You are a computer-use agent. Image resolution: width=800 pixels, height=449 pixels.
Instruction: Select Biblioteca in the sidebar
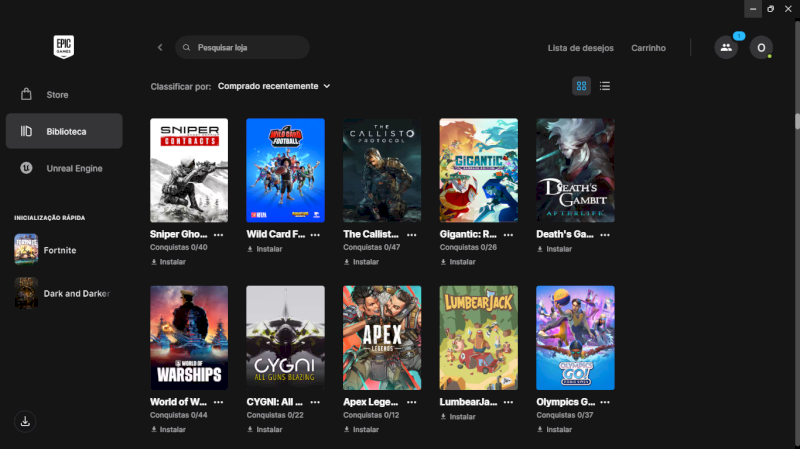coord(64,131)
